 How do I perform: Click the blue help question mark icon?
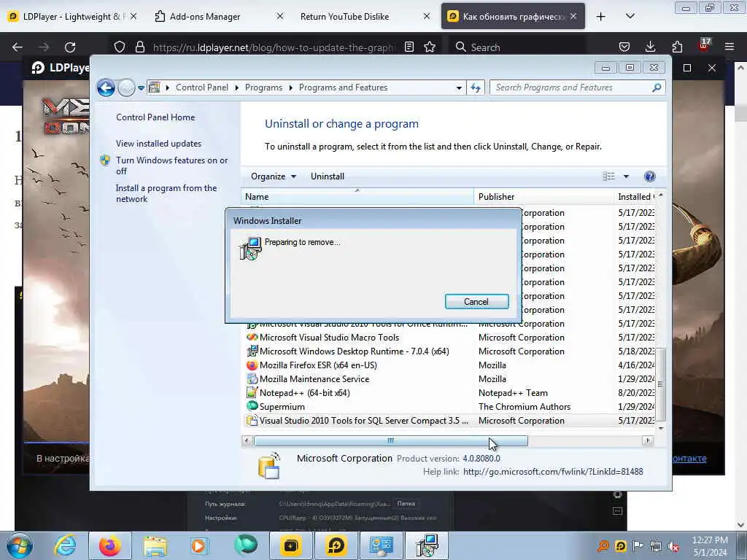click(x=649, y=176)
